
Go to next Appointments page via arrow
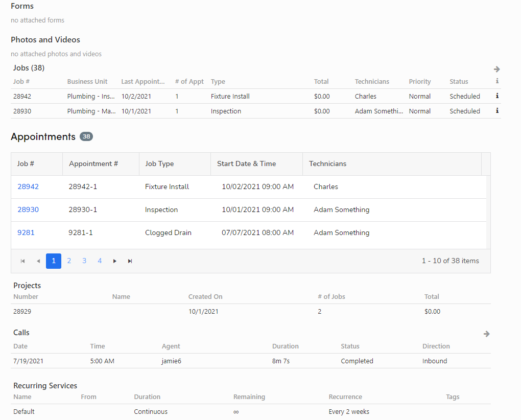(114, 261)
